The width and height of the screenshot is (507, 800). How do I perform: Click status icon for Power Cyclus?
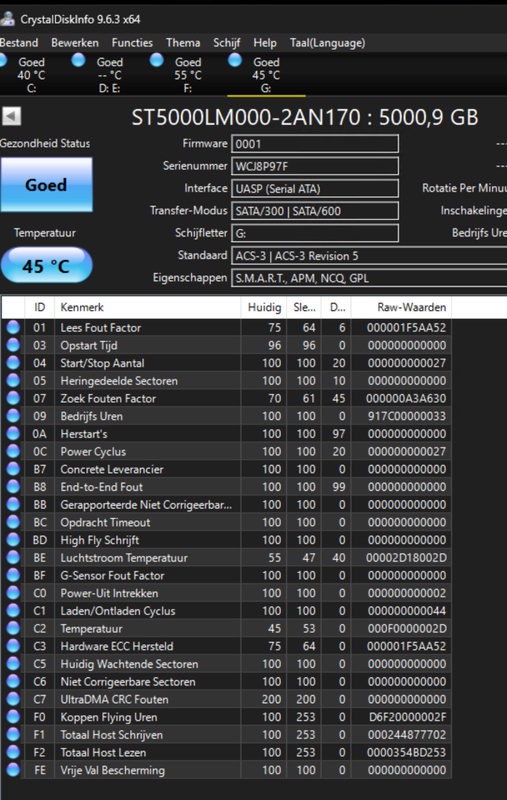click(13, 452)
